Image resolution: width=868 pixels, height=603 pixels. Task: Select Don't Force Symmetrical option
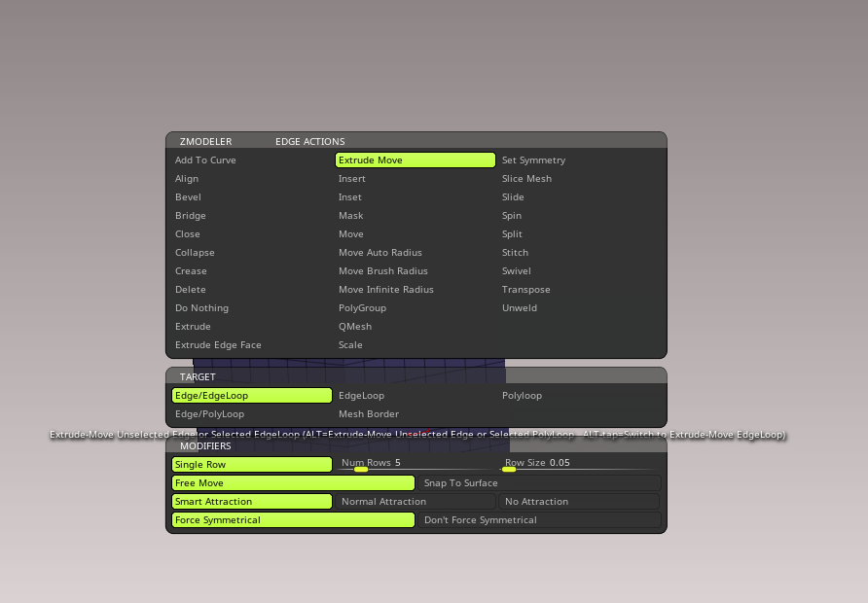[x=540, y=520]
